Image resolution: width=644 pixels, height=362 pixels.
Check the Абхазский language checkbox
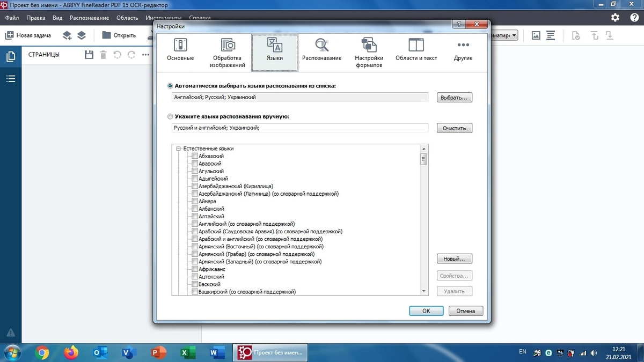(x=195, y=156)
